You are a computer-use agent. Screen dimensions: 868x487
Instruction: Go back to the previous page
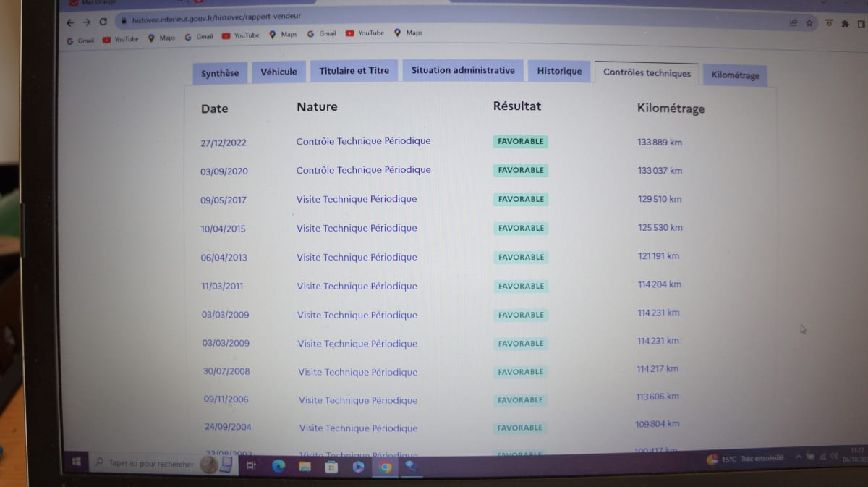point(70,22)
